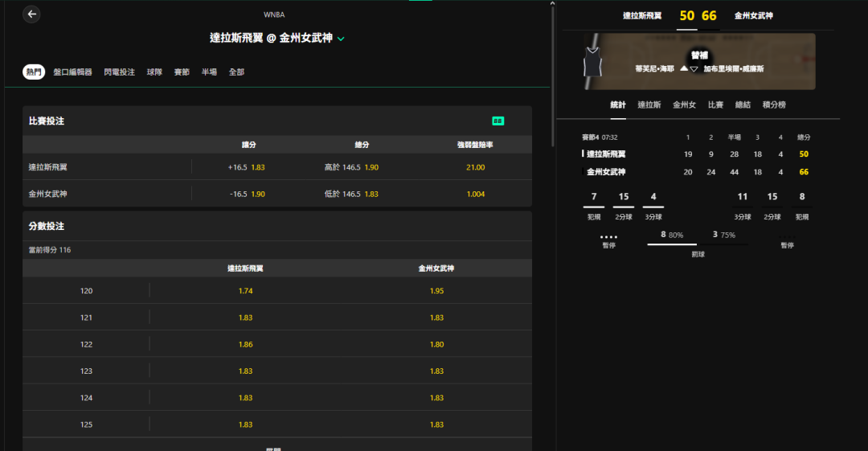Open the 積分榜 standings tab
868x451 pixels.
point(774,105)
